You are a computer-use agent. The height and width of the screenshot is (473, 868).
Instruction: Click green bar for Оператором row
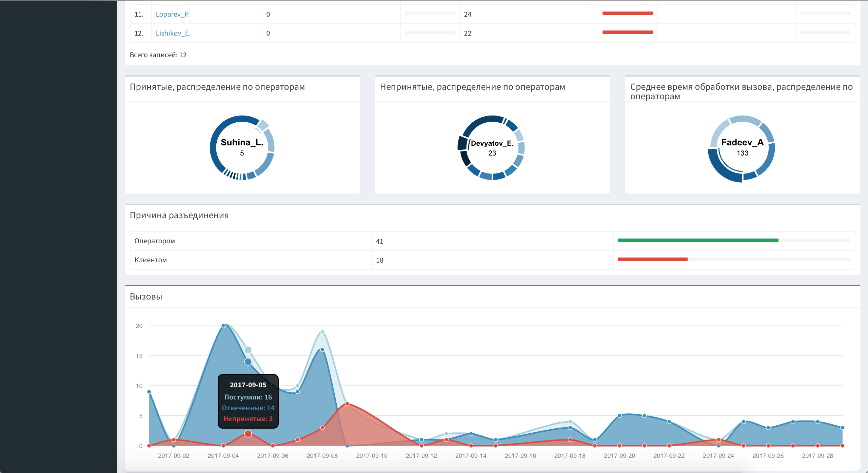point(698,240)
